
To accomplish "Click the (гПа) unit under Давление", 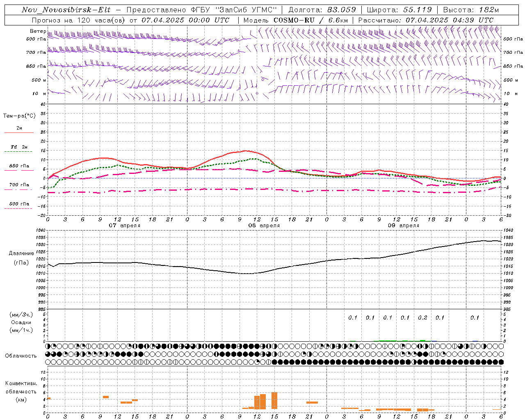I will click(21, 263).
